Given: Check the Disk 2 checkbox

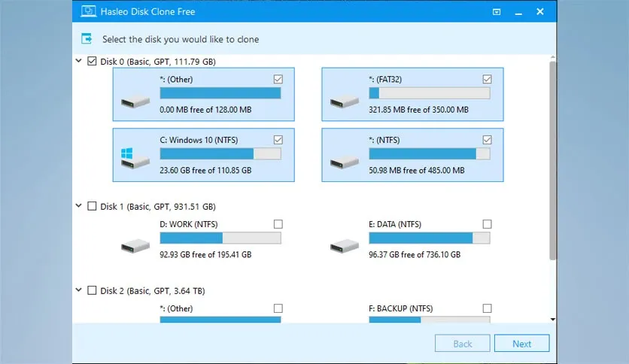Looking at the screenshot, I should [92, 290].
